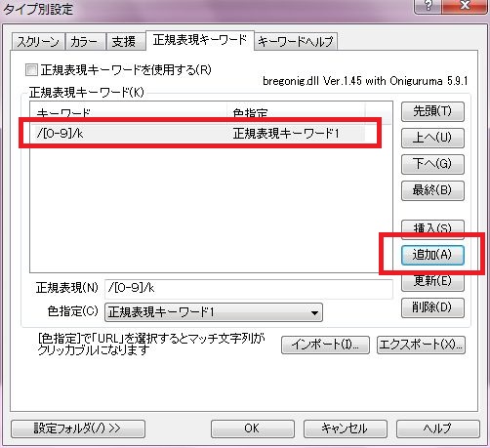Open the 色指定(C) dropdown
This screenshot has width=490, height=448.
click(214, 312)
